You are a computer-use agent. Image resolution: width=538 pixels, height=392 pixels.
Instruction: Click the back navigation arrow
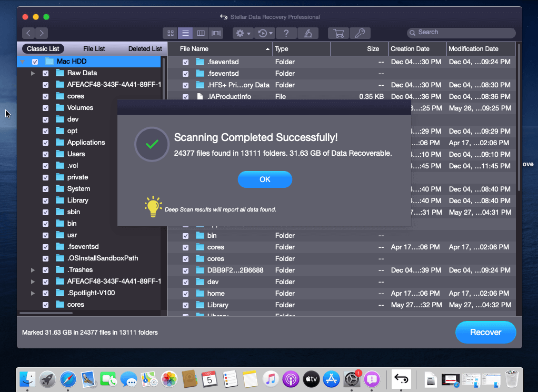click(x=28, y=33)
